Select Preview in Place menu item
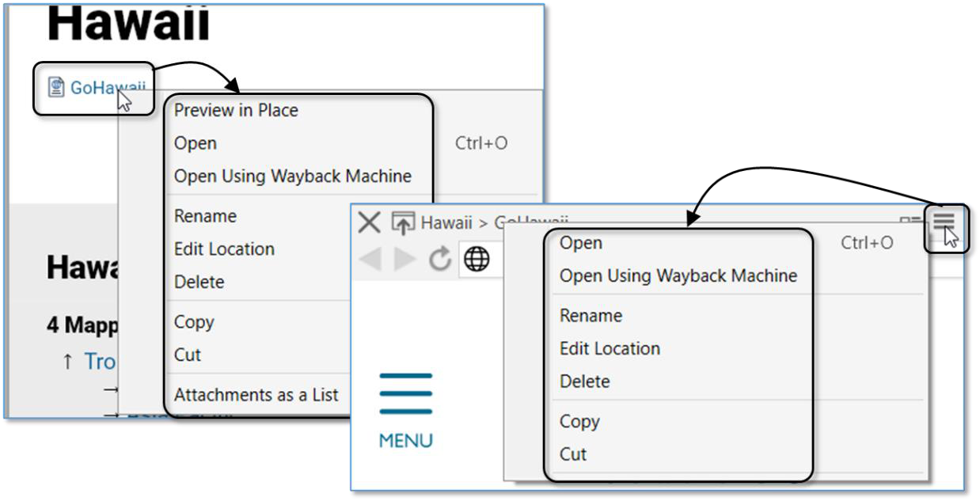The width and height of the screenshot is (980, 501). (x=236, y=111)
